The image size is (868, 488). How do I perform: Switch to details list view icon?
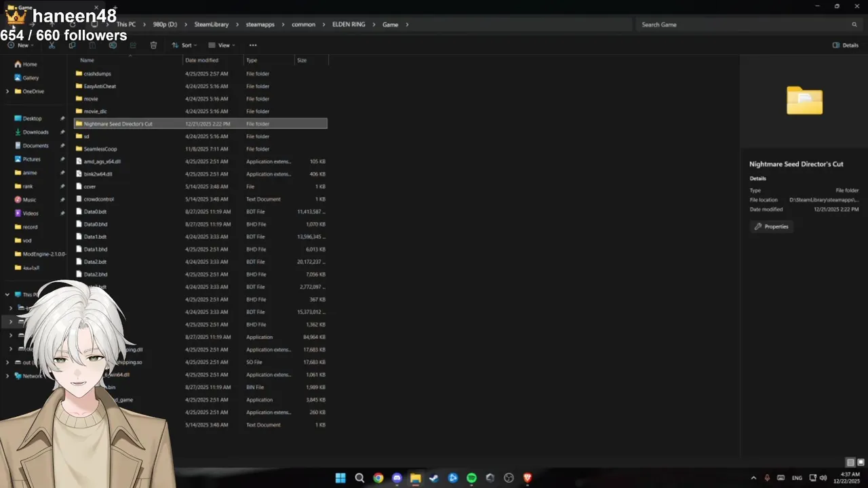[x=850, y=462]
